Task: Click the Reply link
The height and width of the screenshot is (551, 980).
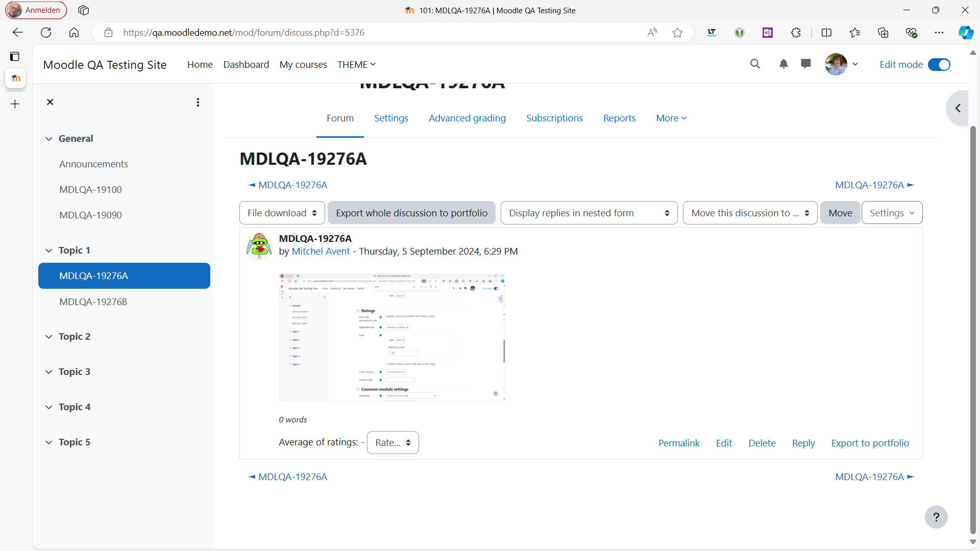Action: (x=803, y=443)
